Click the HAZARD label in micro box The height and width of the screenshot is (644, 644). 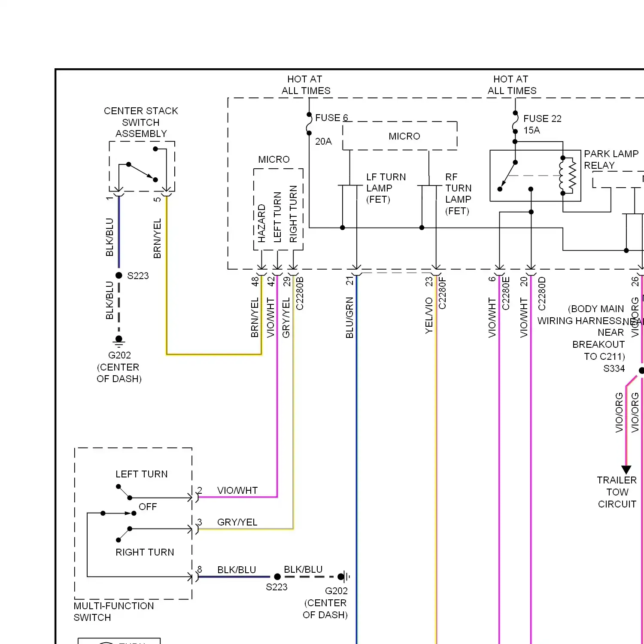pos(261,223)
